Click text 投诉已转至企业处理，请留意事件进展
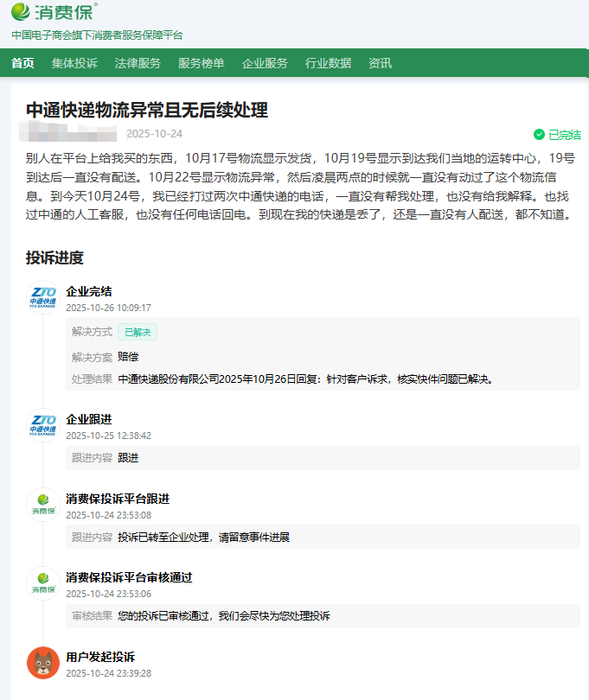The image size is (589, 700). coord(204,537)
